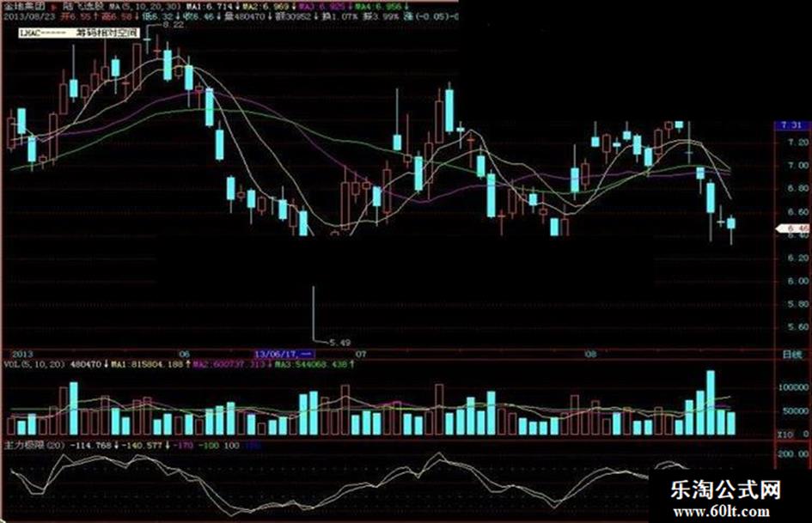Click the green MA4 6.956 value
This screenshot has height=523, width=812.
[381, 7]
